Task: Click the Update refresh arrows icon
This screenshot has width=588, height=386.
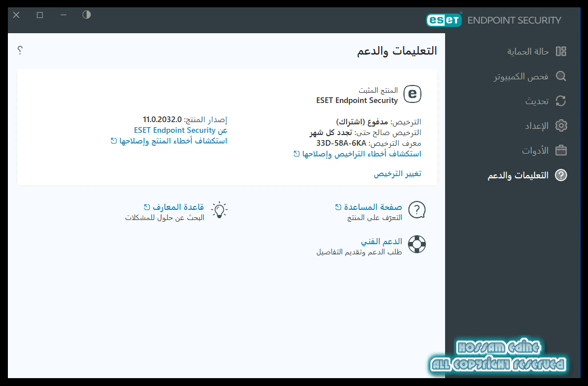Action: (x=561, y=101)
